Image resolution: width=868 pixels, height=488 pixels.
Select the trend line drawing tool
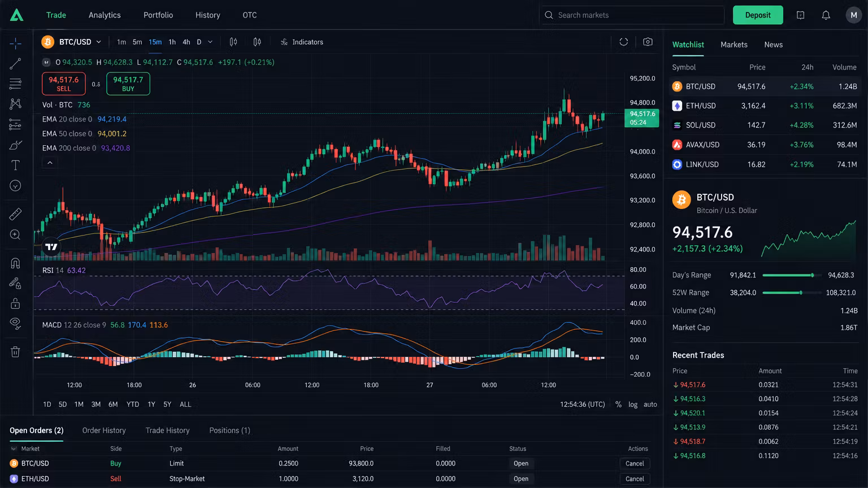pos(15,63)
